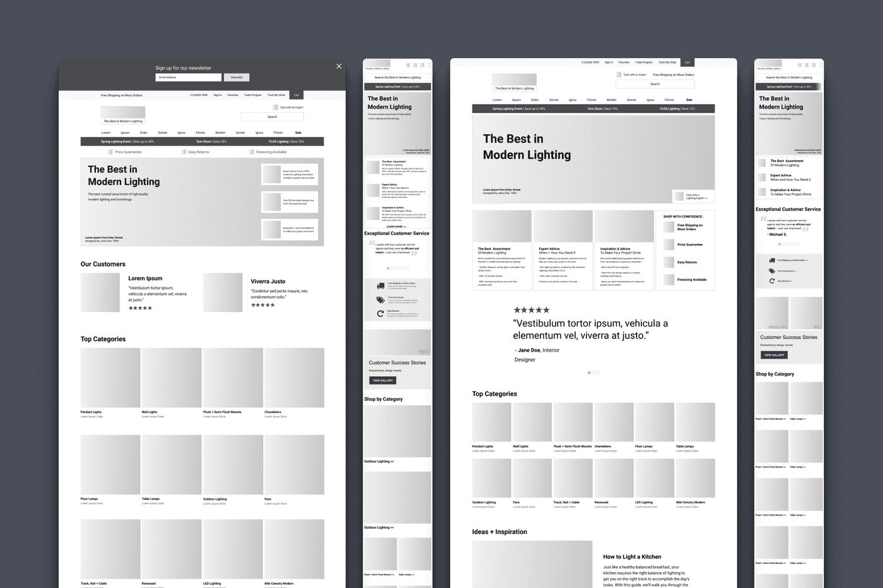Viewport: 883px width, 588px height.
Task: Click Chat with an Expert icon in newsletter wireframe
Action: pos(275,107)
